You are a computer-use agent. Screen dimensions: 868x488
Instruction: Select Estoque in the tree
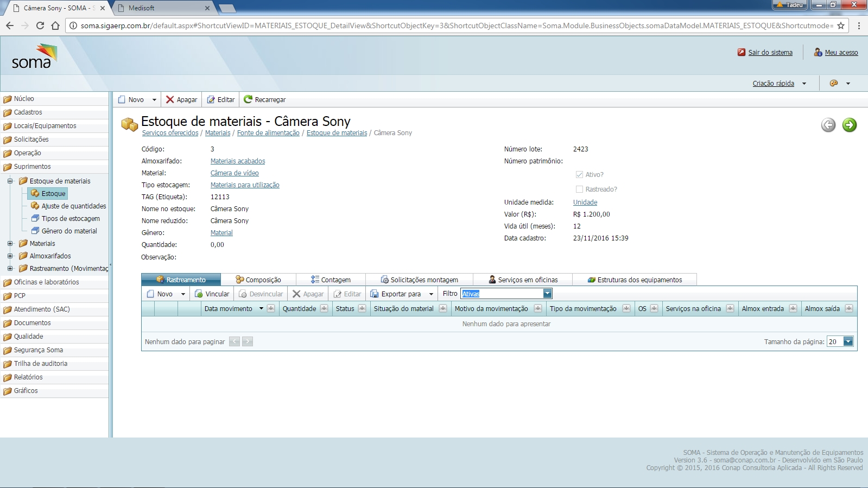pyautogui.click(x=48, y=193)
